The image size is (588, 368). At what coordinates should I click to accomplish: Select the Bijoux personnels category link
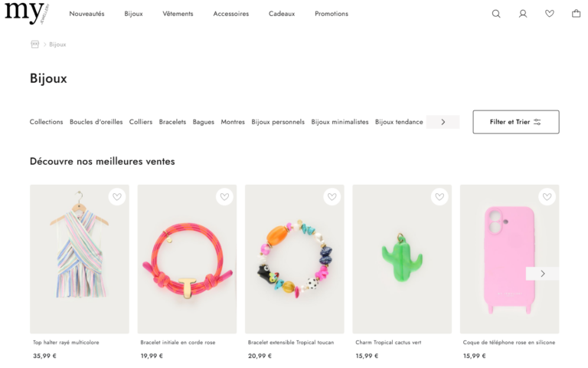click(x=278, y=122)
